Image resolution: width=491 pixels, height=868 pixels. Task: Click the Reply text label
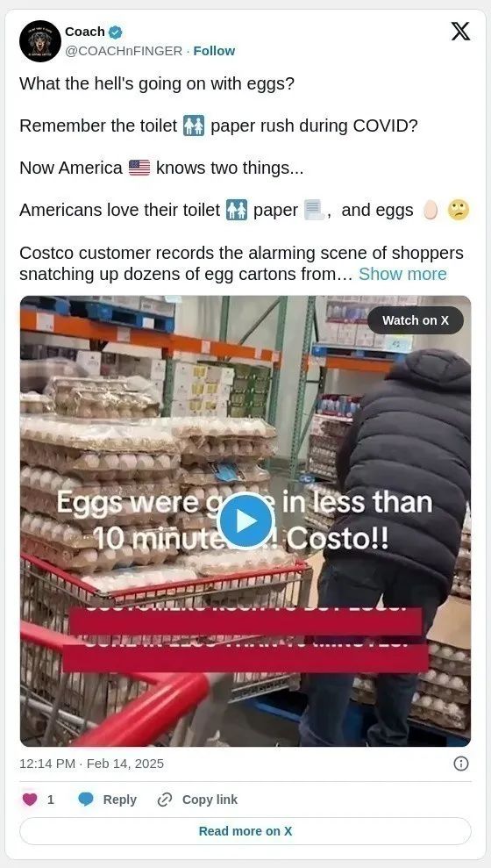[x=119, y=800]
